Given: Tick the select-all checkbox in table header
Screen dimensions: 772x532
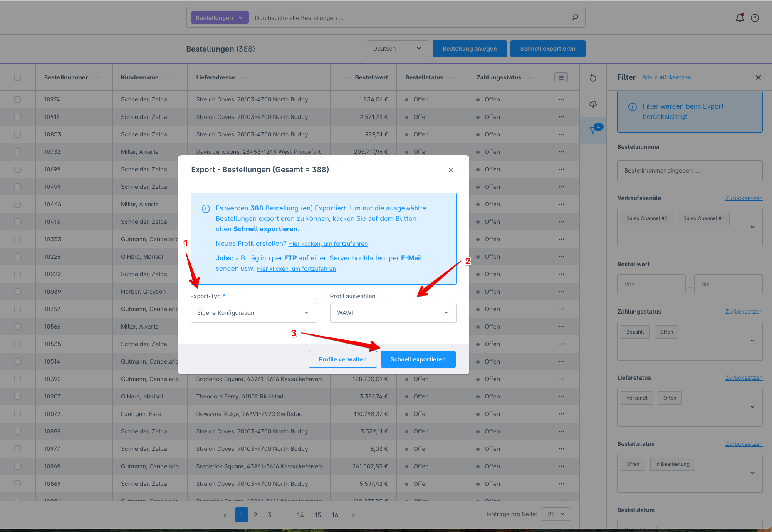Looking at the screenshot, I should pos(17,77).
